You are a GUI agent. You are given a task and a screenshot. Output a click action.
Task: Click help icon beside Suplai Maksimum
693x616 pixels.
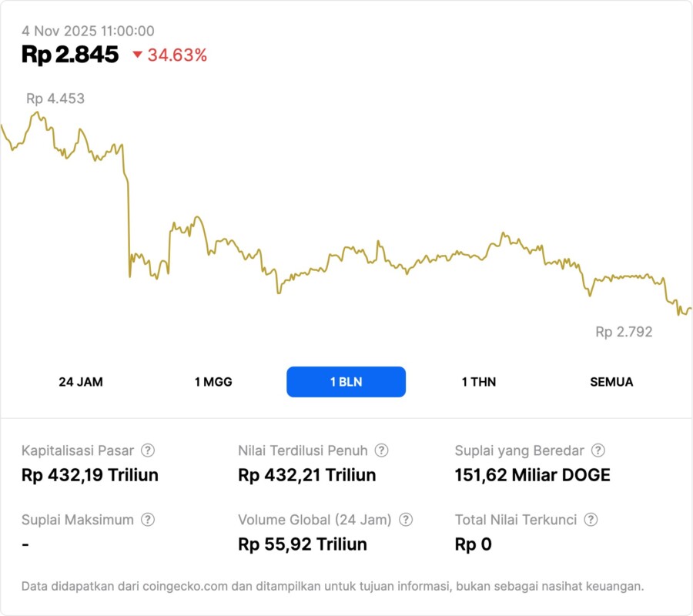click(148, 520)
